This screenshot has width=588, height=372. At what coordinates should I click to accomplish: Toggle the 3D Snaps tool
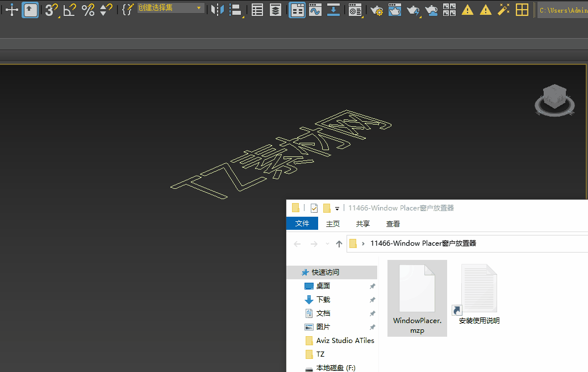pyautogui.click(x=51, y=10)
